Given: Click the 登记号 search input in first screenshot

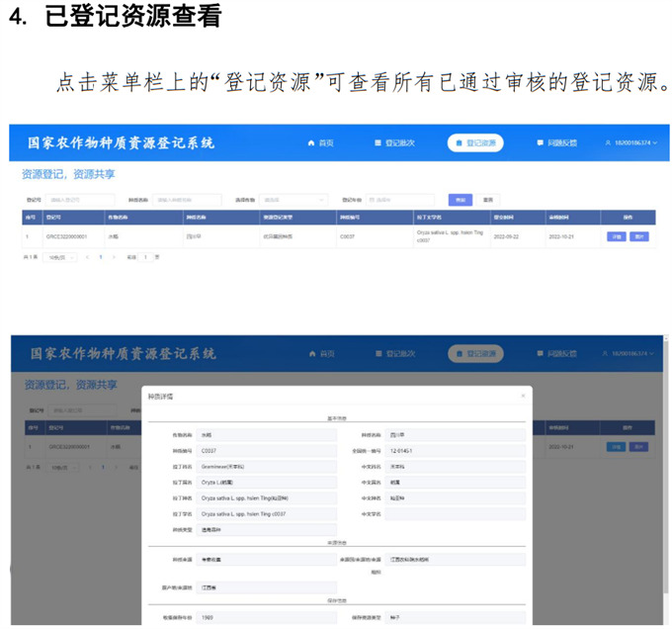Looking at the screenshot, I should [76, 200].
